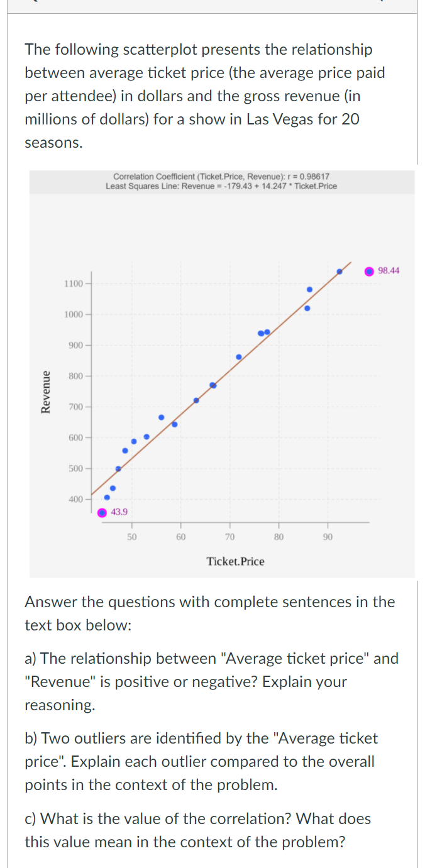Screen dimensions: 425x868
Task: Click the isolated blue point above price 70
Action: [x=239, y=357]
